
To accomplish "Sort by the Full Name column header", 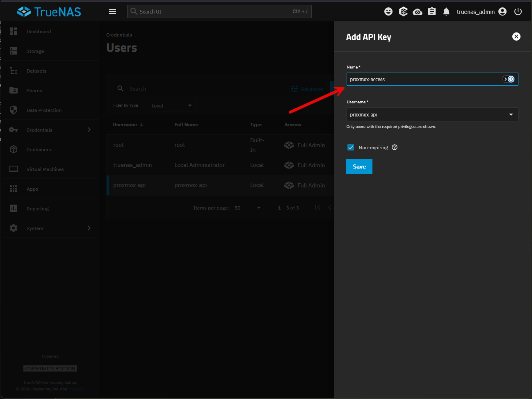I will [186, 125].
